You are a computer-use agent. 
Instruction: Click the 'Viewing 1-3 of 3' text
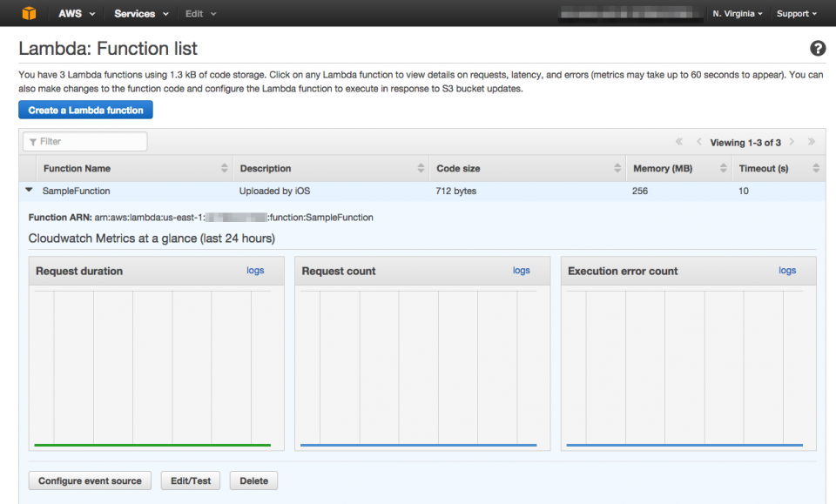pyautogui.click(x=745, y=142)
